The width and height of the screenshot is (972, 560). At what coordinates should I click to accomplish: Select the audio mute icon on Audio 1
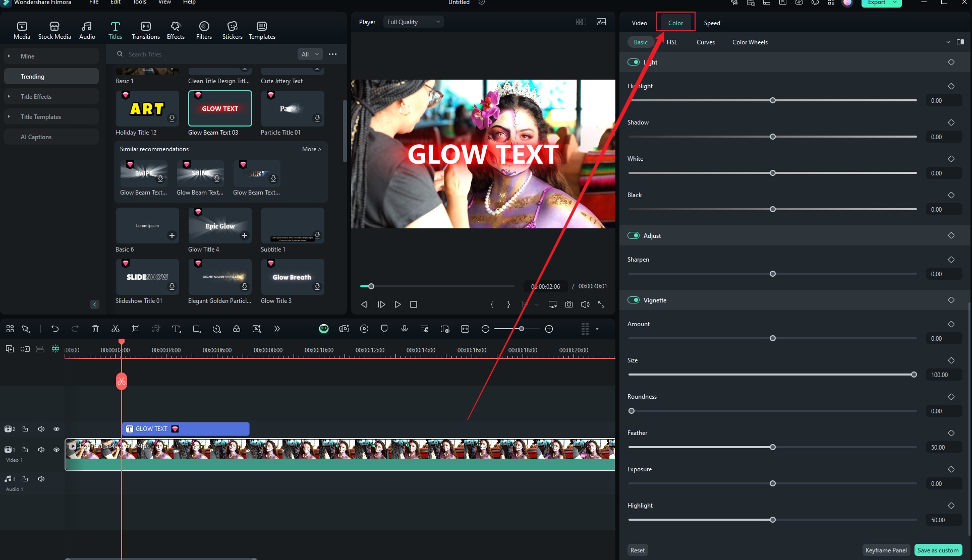pyautogui.click(x=41, y=478)
